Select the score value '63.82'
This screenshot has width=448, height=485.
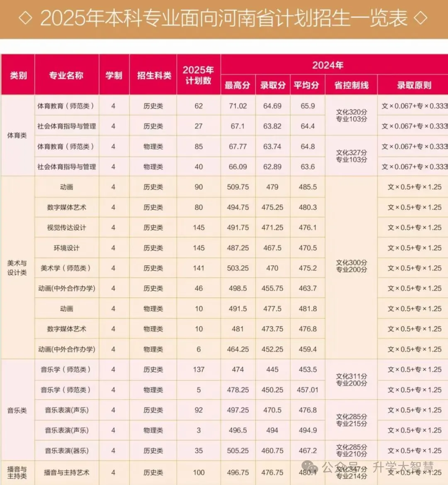272,126
